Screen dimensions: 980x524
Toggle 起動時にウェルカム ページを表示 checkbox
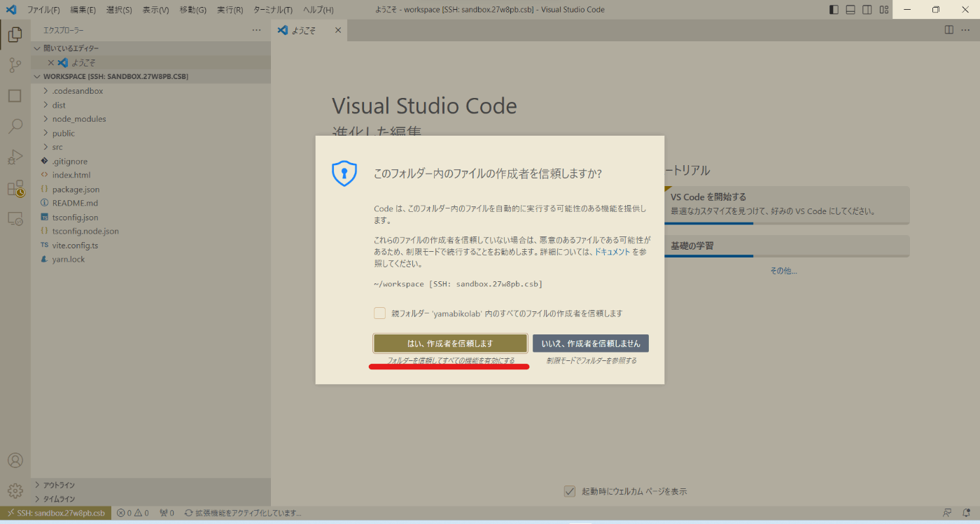coord(570,491)
